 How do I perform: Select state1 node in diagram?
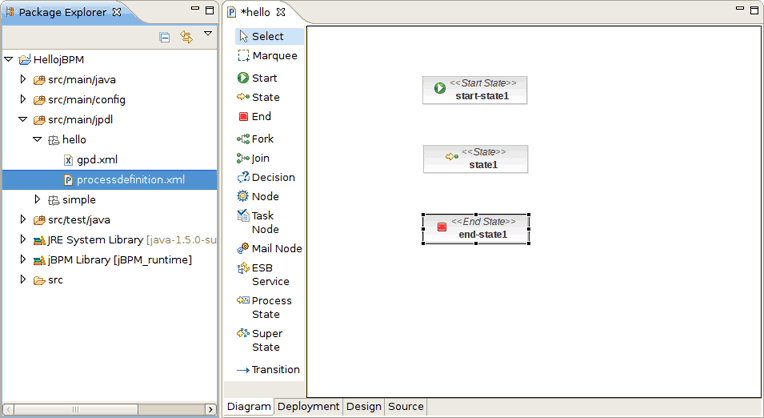pos(475,159)
